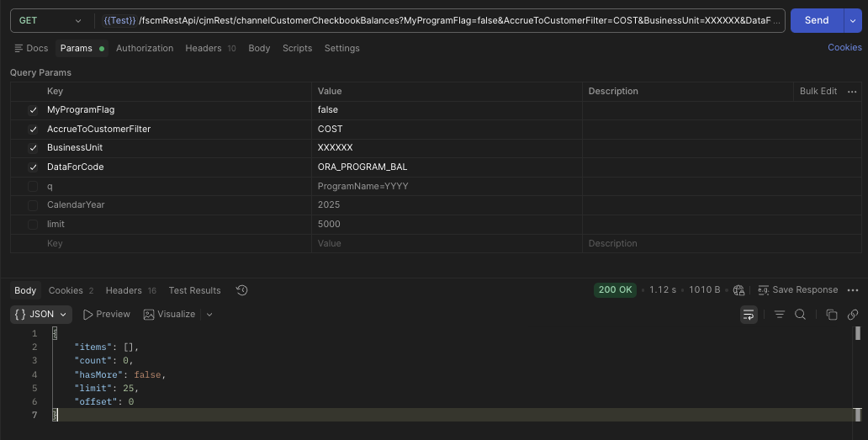
Task: Select the response Body tab
Action: (25, 290)
